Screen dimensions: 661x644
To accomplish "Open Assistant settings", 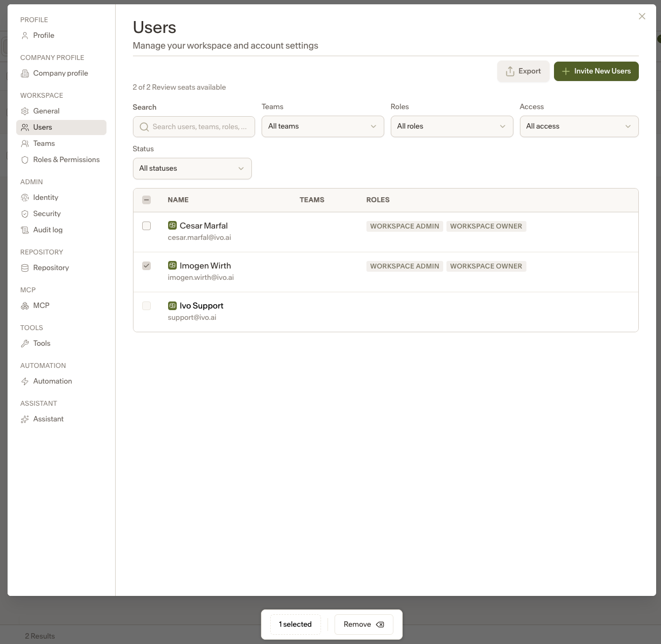I will 62,419.
